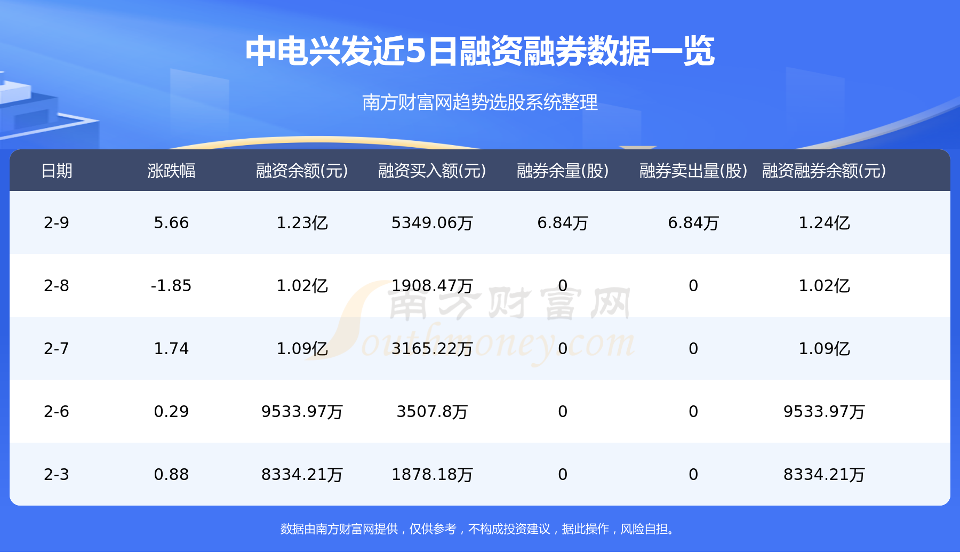960x560 pixels.
Task: Select the 融券卖出量(股) column header
Action: (x=693, y=171)
